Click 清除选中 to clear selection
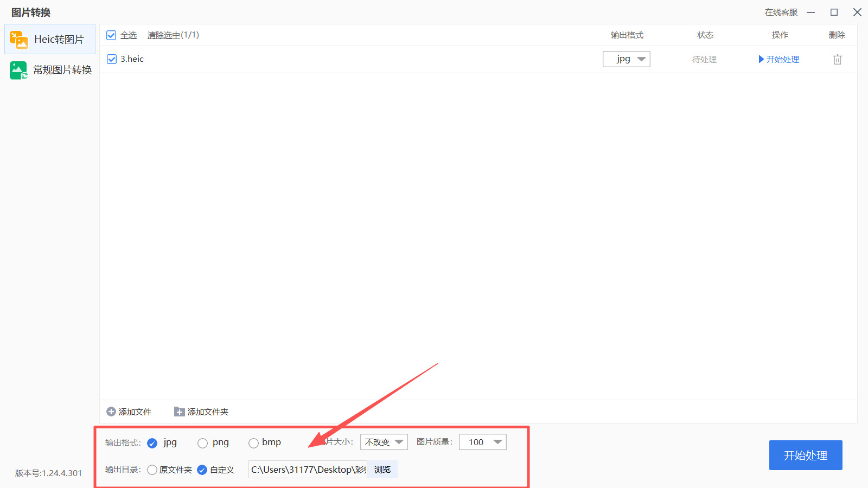This screenshot has height=488, width=868. (164, 35)
